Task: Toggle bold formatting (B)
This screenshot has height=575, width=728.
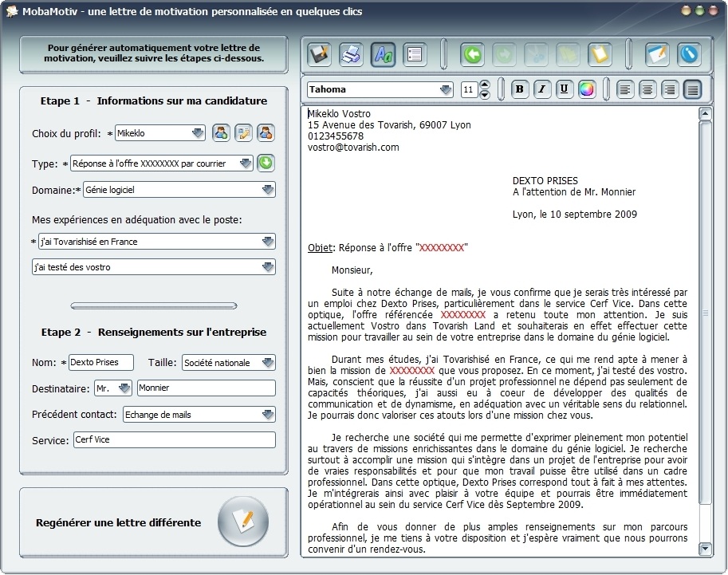Action: (520, 89)
